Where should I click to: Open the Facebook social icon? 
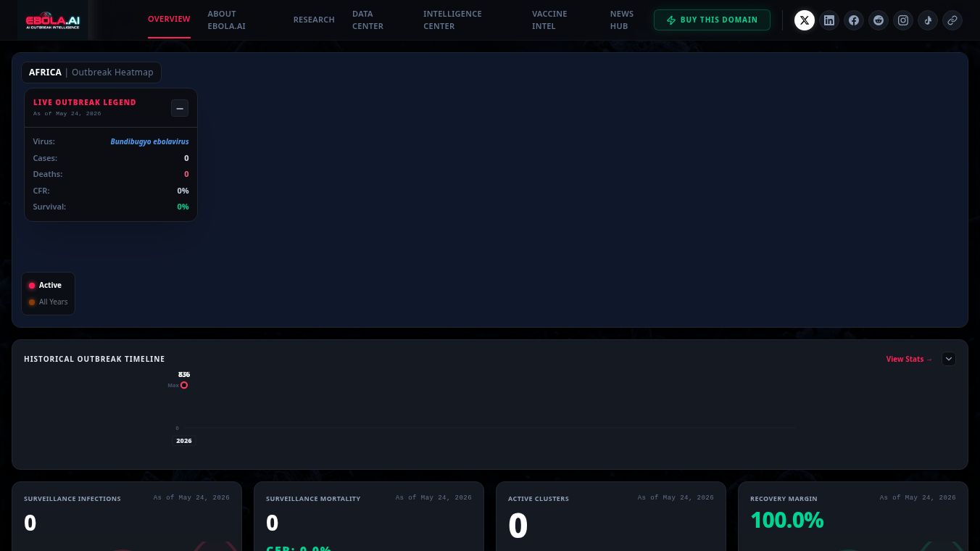854,20
